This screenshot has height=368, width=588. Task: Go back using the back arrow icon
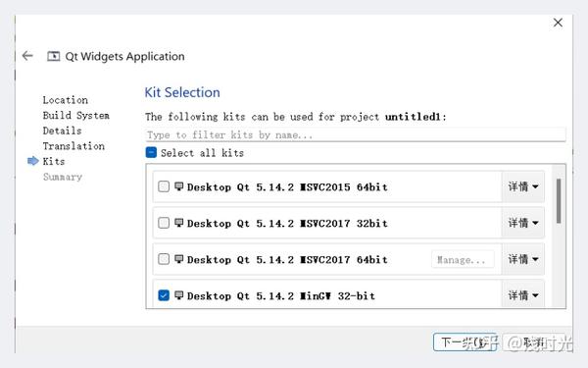point(27,56)
